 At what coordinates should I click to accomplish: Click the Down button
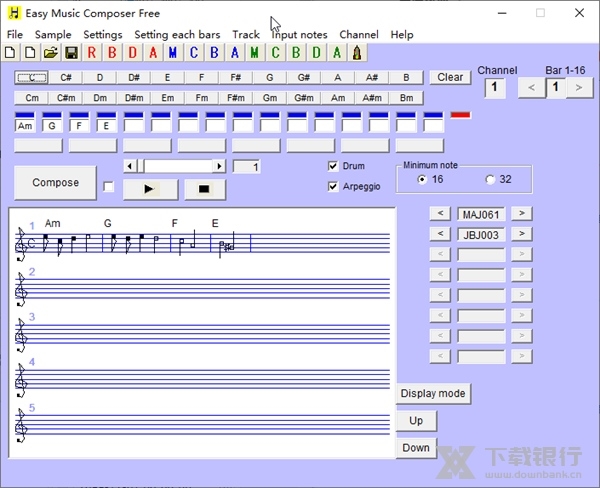416,448
